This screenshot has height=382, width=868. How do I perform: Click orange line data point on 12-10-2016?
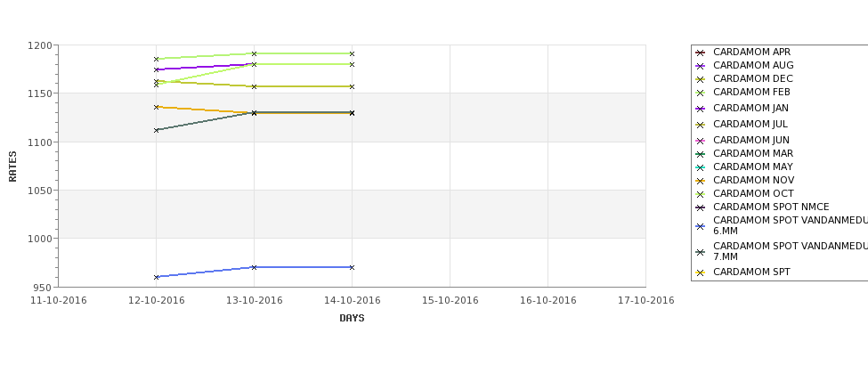point(156,108)
